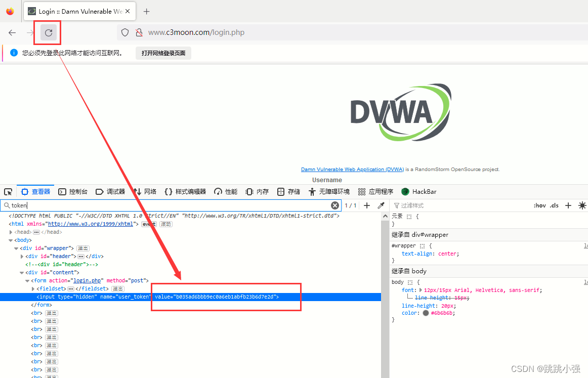This screenshot has height=378, width=588.
Task: Open the 性能 performance tab
Action: 226,192
